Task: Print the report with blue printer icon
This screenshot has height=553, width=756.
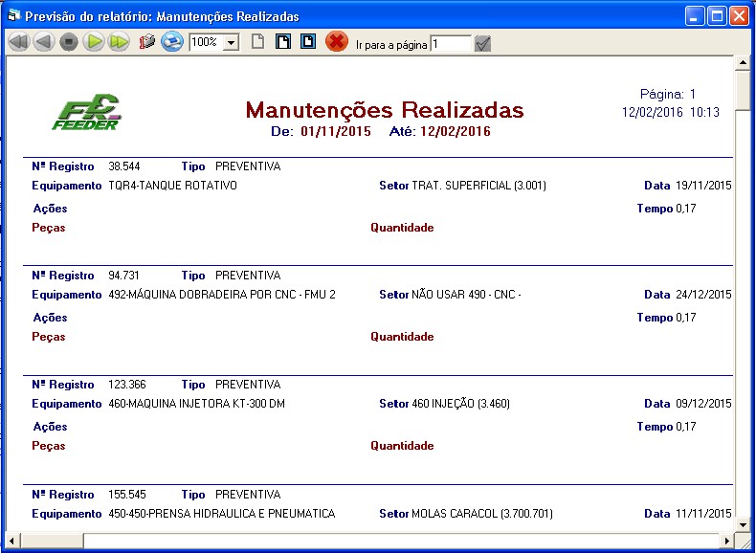Action: (171, 41)
